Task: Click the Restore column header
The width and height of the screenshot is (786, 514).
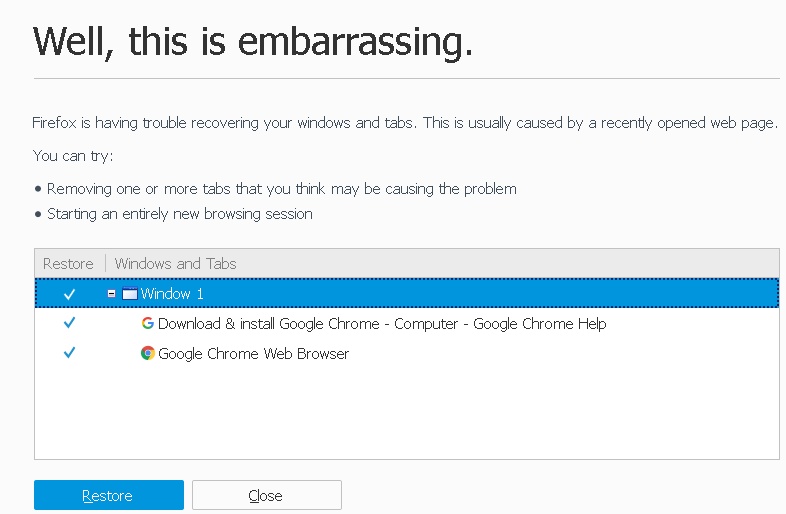Action: coord(68,263)
